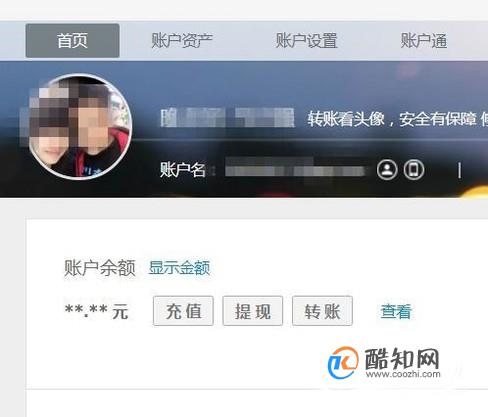The height and width of the screenshot is (417, 488).
Task: Click the blurred account name after 账户名
Action: pyautogui.click(x=295, y=171)
